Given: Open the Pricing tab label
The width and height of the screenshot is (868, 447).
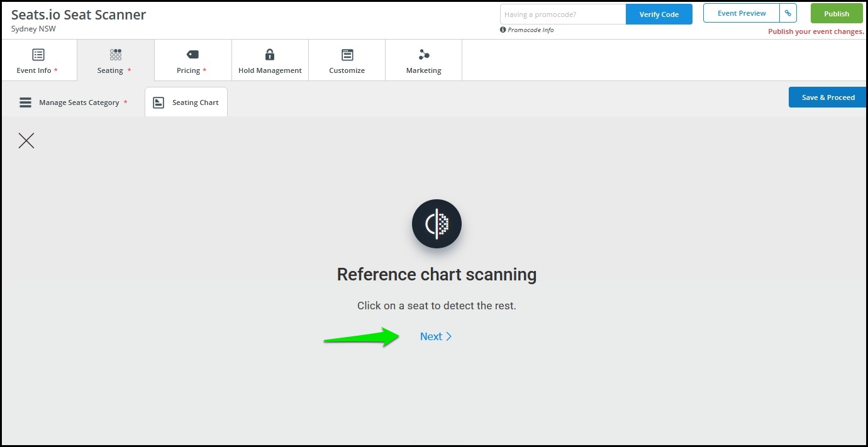Looking at the screenshot, I should (188, 70).
